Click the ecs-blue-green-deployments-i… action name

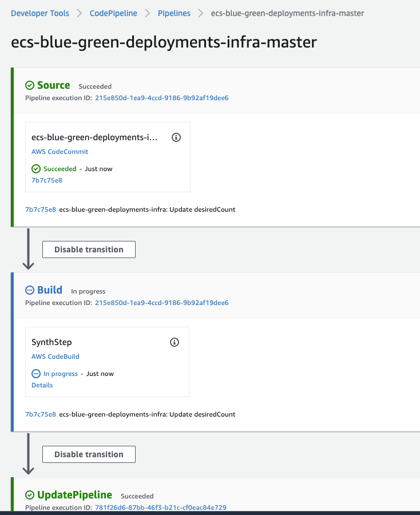(x=94, y=137)
